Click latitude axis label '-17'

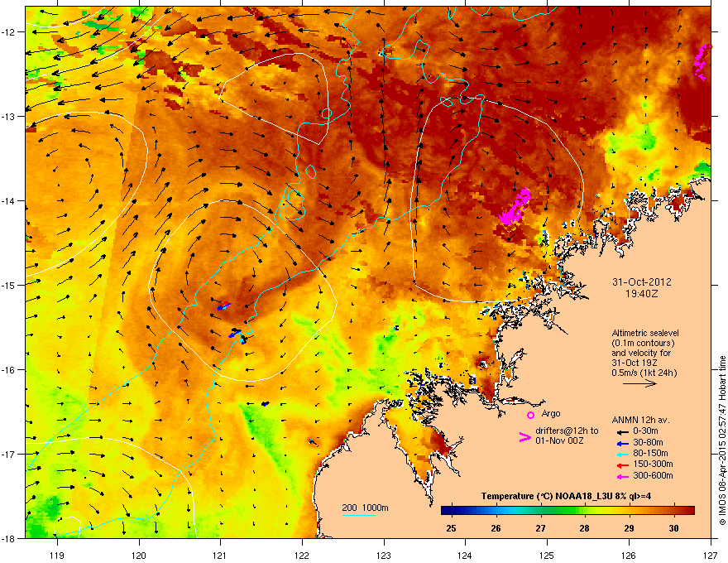[x=8, y=454]
